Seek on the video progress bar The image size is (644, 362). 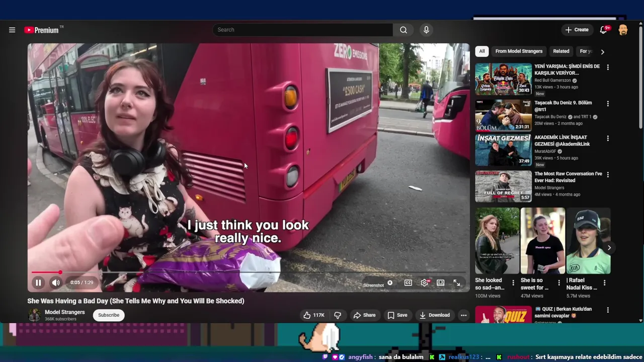point(249,273)
